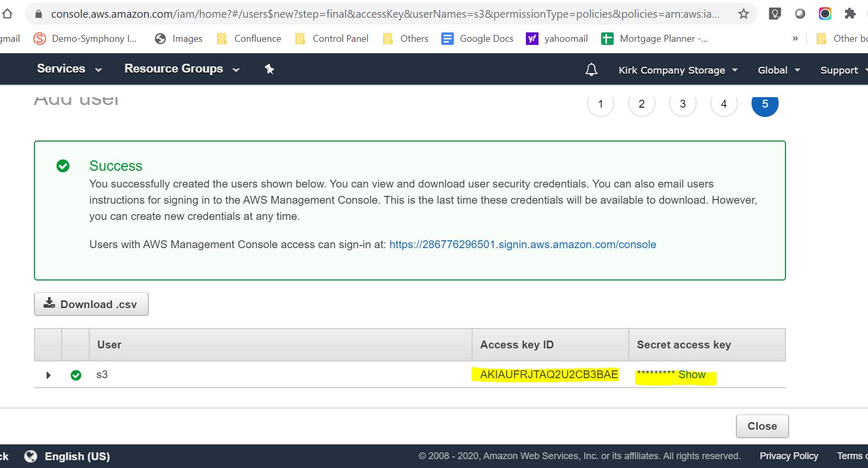
Task: Open the Demo-Symphony bookmark
Action: (x=85, y=39)
